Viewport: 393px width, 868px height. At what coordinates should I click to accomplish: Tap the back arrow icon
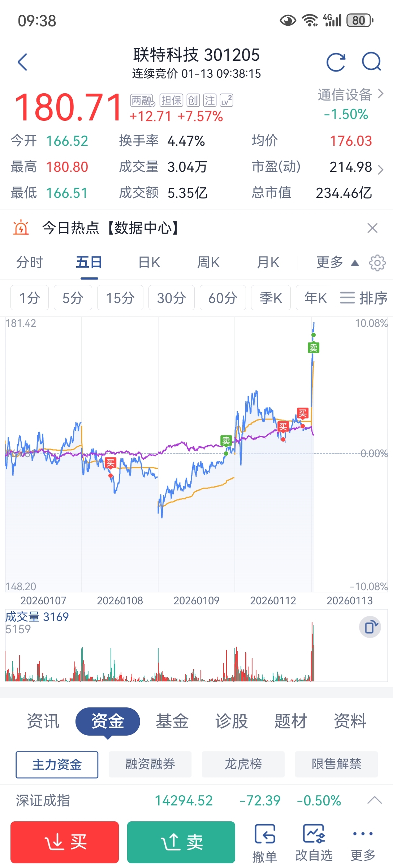(22, 62)
